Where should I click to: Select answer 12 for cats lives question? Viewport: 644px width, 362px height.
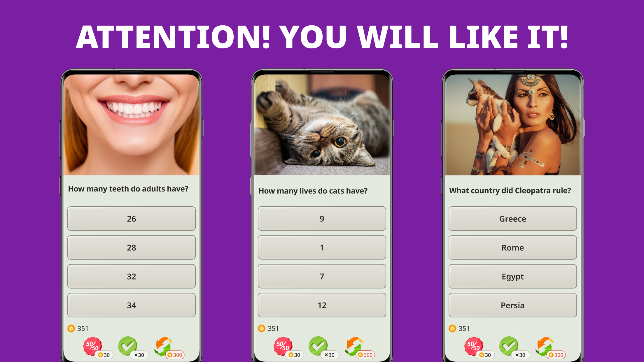point(321,305)
